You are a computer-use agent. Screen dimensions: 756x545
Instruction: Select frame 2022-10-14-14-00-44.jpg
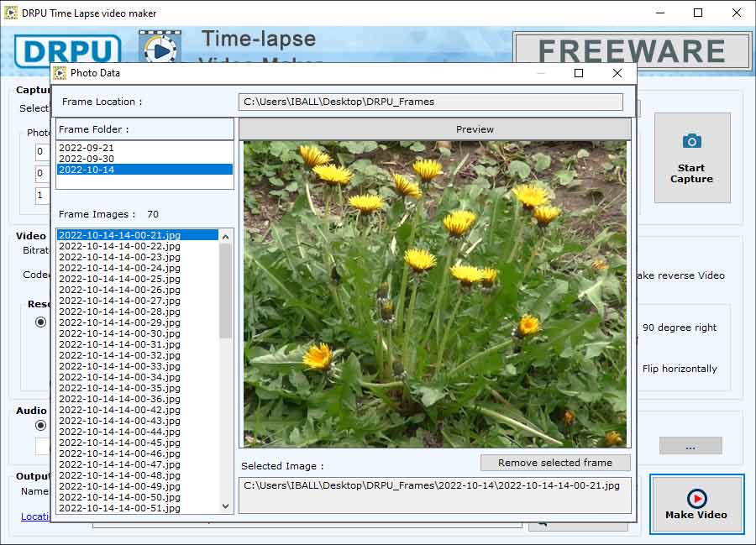[138, 432]
